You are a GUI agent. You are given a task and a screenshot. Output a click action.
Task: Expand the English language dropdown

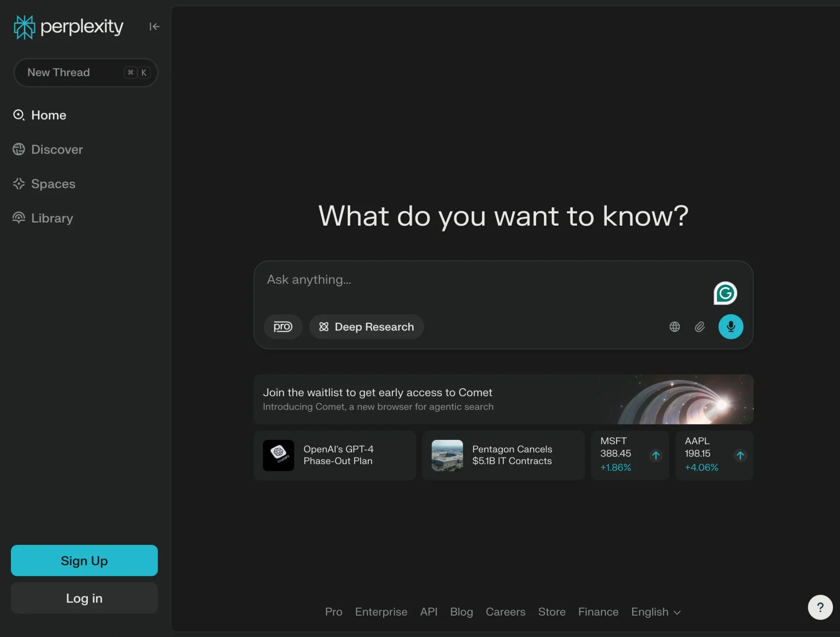656,612
